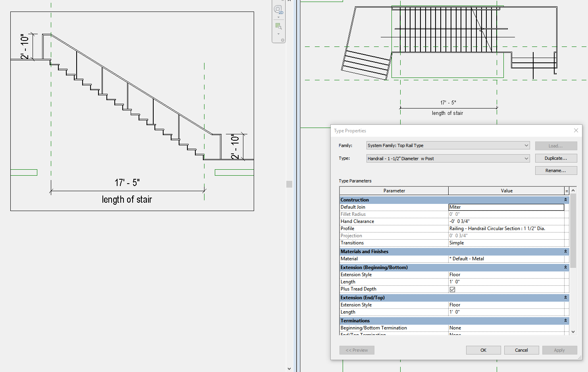The height and width of the screenshot is (372, 588).
Task: Close the Type Properties dialog
Action: pos(576,131)
